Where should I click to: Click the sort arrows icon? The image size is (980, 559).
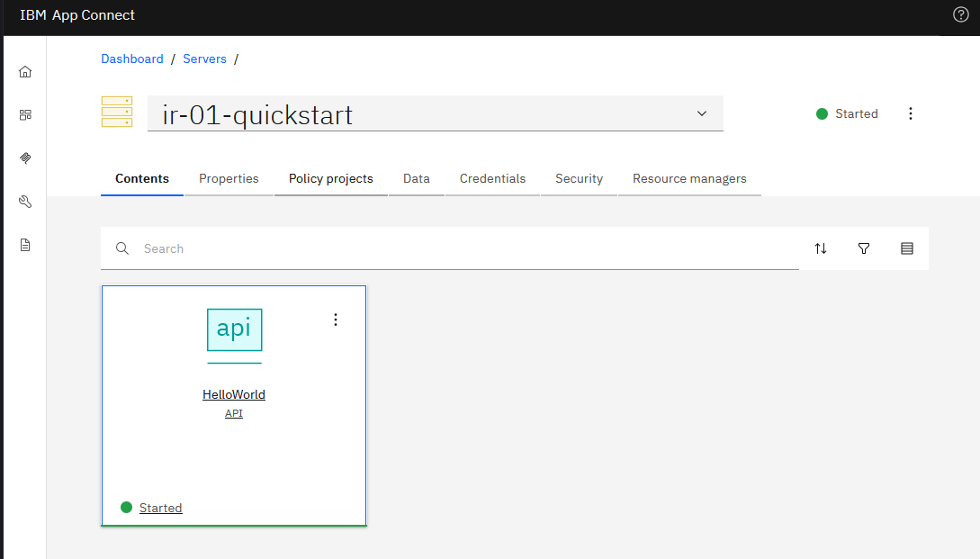point(821,248)
